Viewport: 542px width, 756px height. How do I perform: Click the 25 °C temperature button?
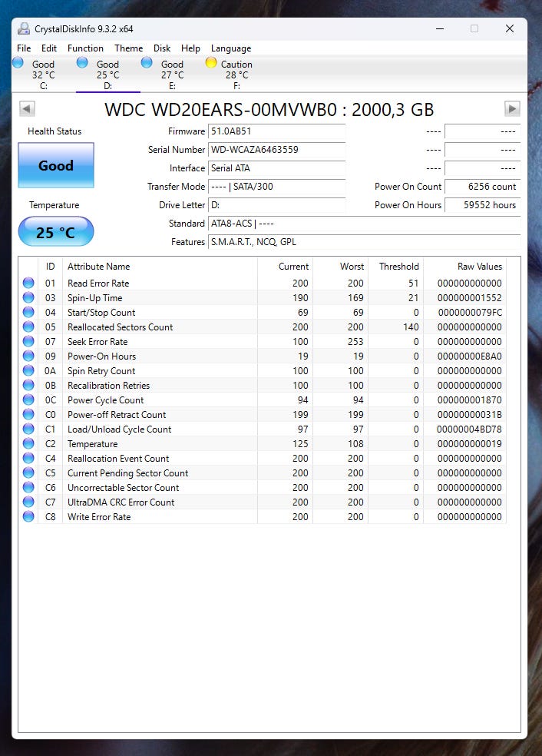56,232
